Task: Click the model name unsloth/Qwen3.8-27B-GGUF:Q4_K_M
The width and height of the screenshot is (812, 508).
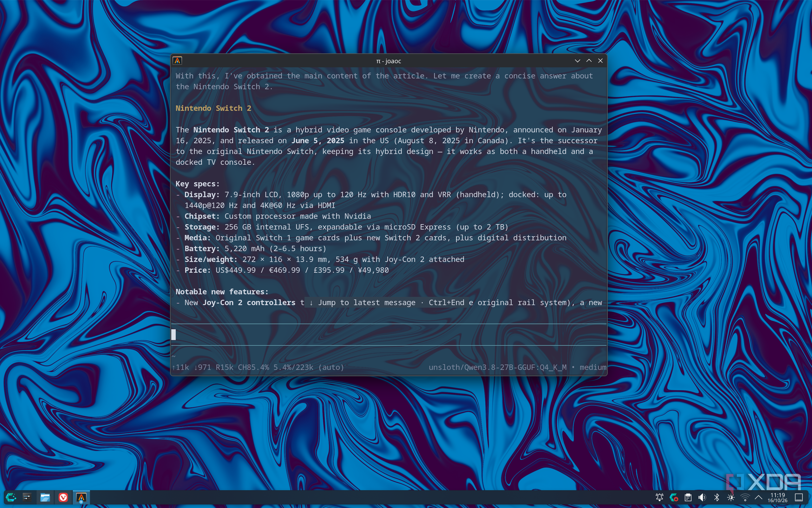Action: [x=497, y=367]
